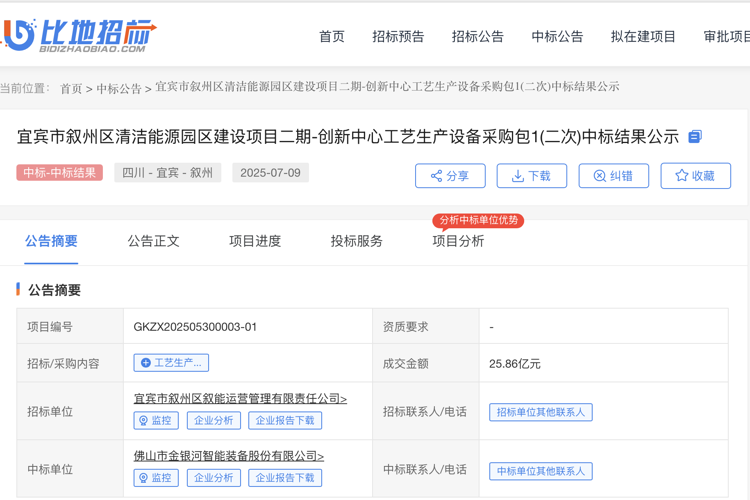The image size is (750, 500).
Task: Click 监控 for the 招标单位 row
Action: point(156,421)
